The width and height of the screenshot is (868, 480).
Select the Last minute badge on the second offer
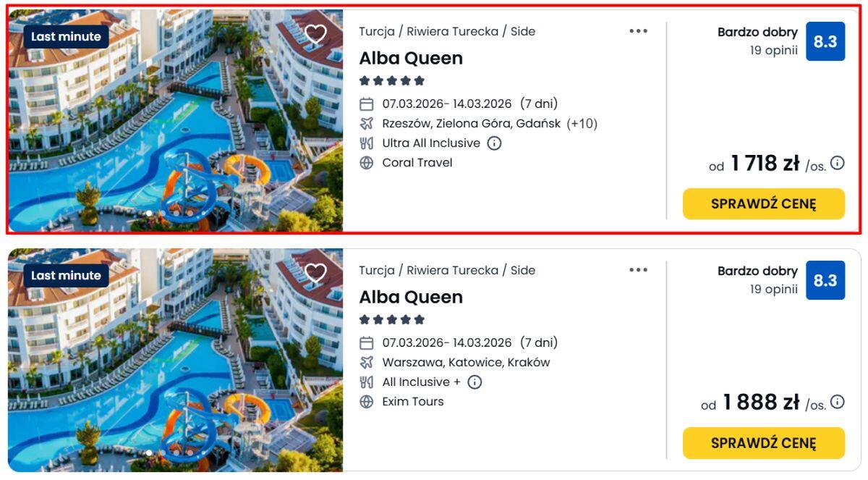pyautogui.click(x=66, y=276)
